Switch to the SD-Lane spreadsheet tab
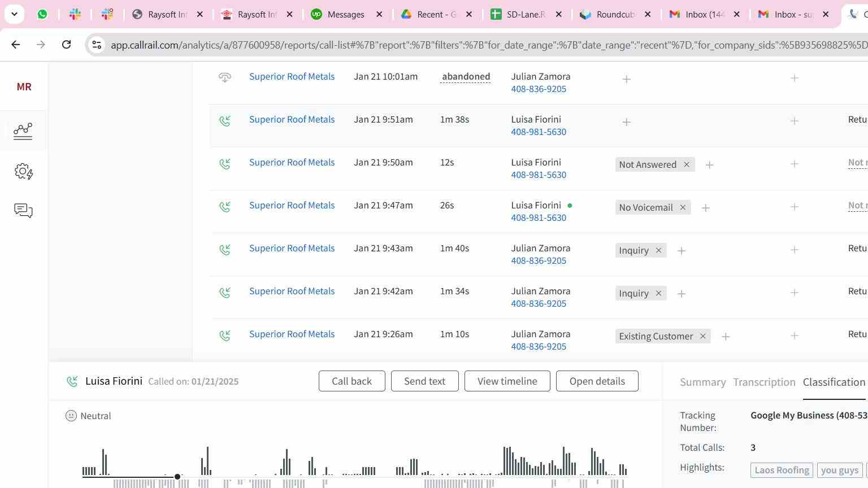 tap(526, 14)
